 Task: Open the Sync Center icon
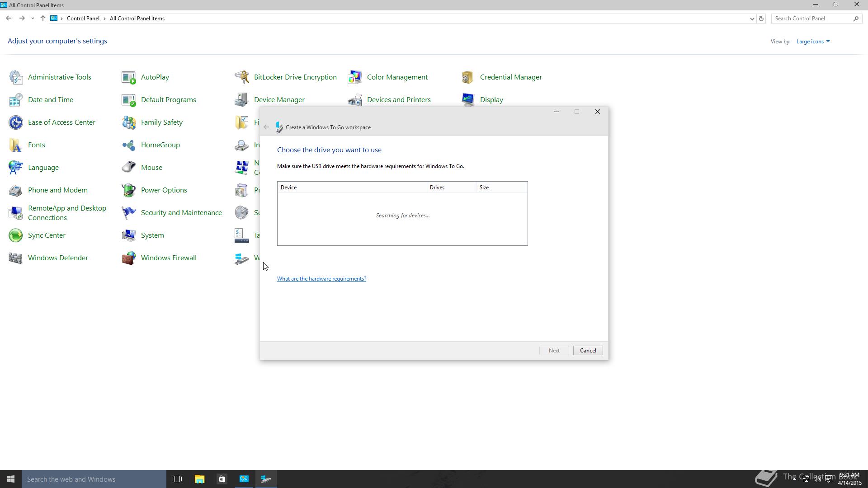pos(16,235)
